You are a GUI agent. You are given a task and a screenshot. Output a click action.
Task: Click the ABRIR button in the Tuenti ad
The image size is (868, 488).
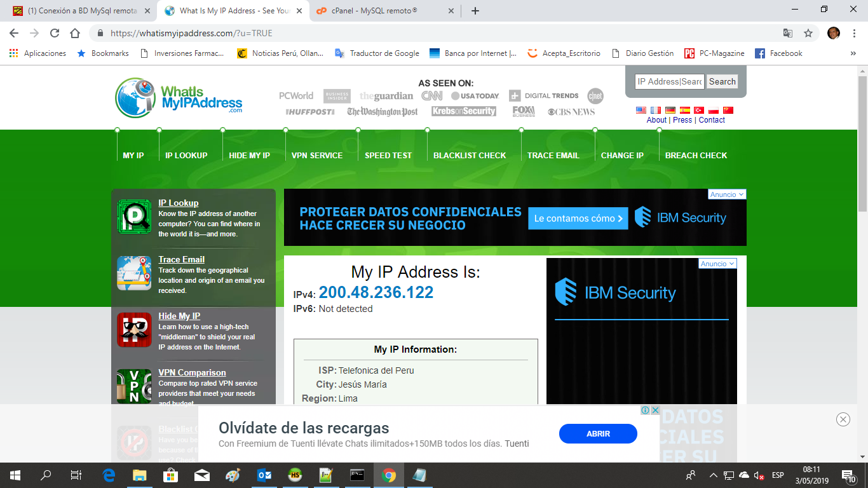click(x=598, y=434)
